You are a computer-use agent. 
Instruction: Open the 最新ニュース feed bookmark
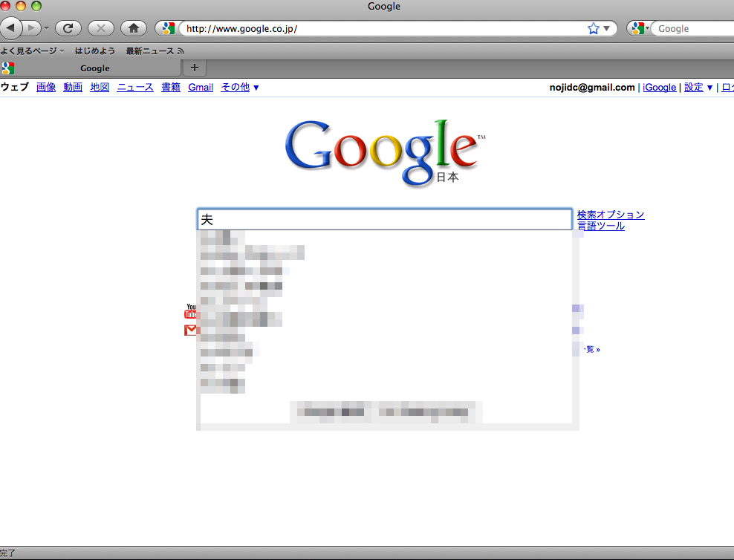click(155, 51)
